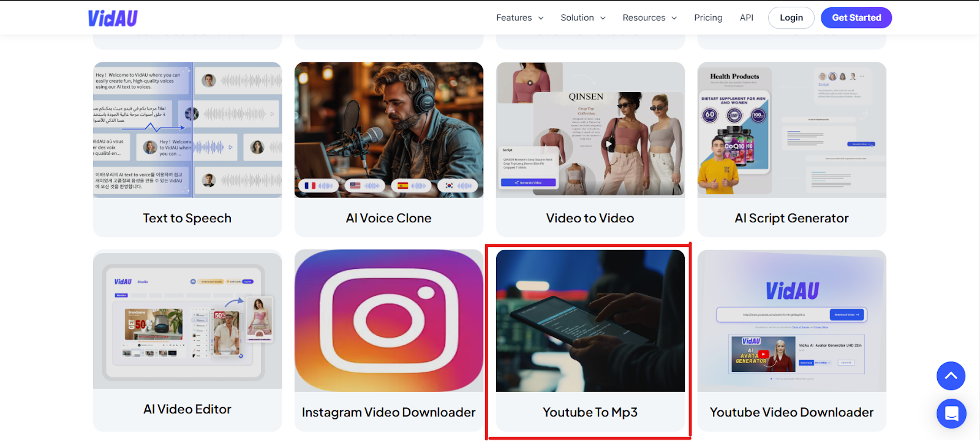Open the AI Script Generator thumbnail

point(792,130)
